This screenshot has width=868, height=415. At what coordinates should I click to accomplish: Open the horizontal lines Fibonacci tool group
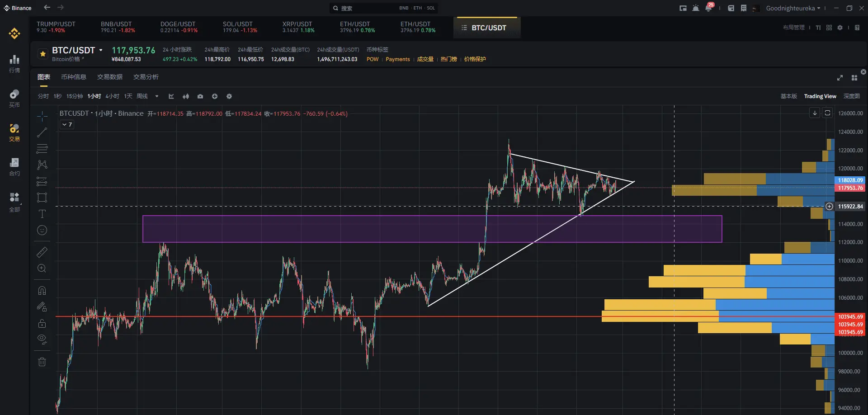pos(42,149)
